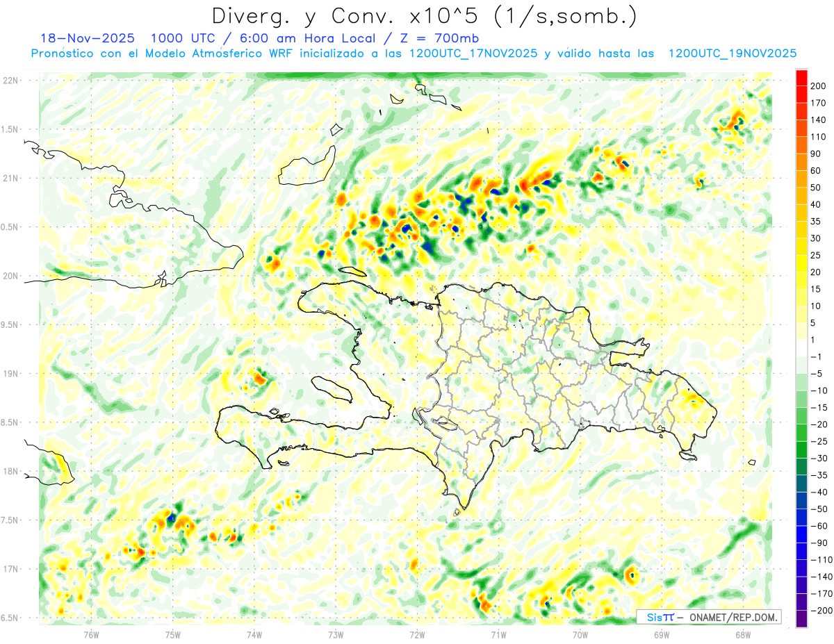Viewport: 834px width, 644px height.
Task: Click the '72W' longitude axis label
Action: 417,634
